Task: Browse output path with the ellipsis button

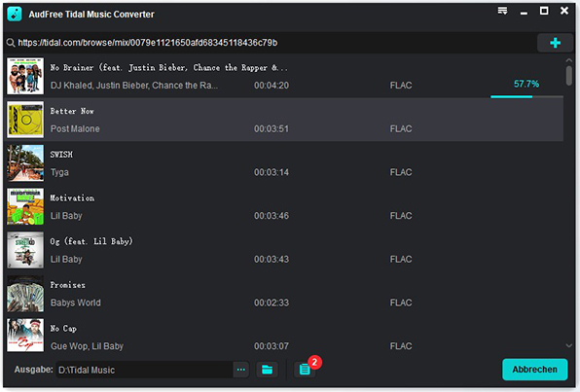Action: (x=241, y=370)
